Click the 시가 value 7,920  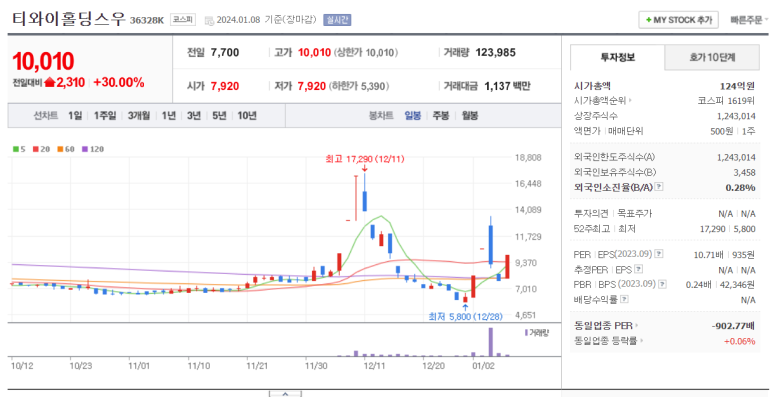click(225, 86)
